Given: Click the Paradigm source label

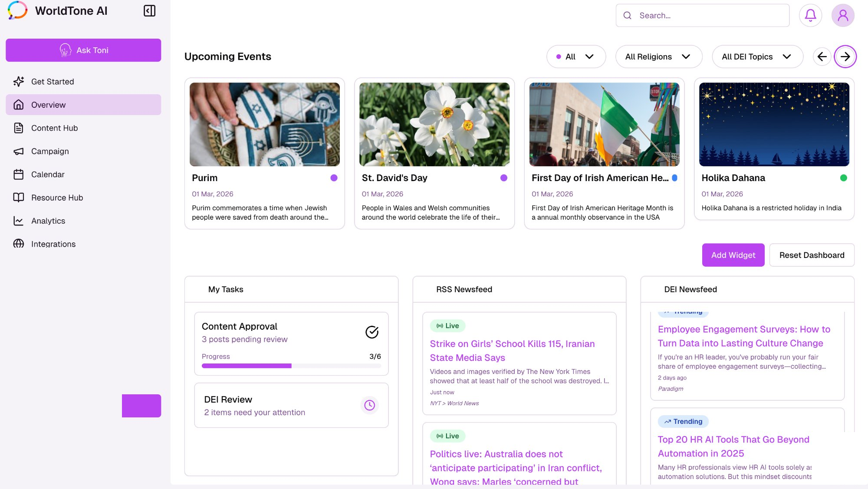Looking at the screenshot, I should 671,389.
